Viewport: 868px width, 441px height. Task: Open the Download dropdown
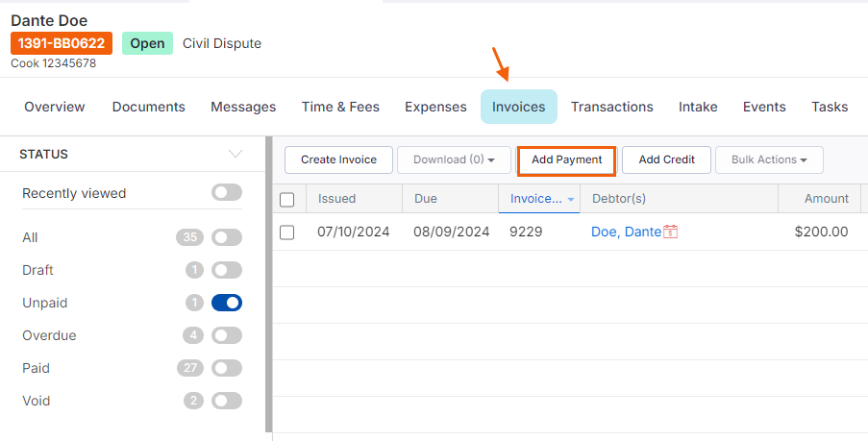(x=454, y=159)
